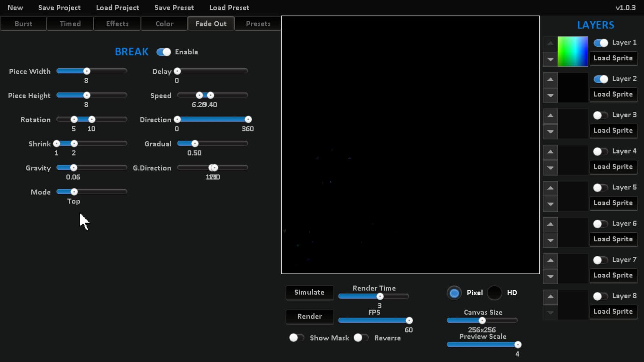
Task: Select the HD render mode
Action: pyautogui.click(x=494, y=293)
